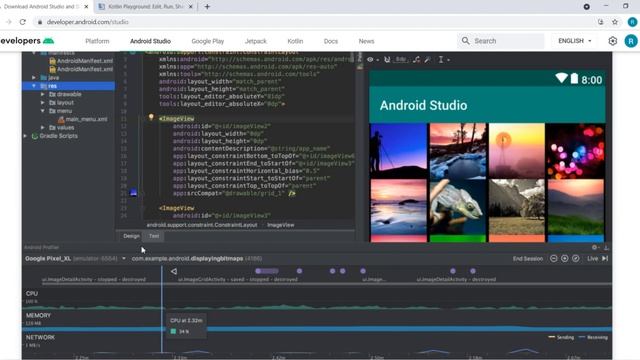Click the silhouette photographer thumbnail
This screenshot has height=360, width=640.
[398, 151]
